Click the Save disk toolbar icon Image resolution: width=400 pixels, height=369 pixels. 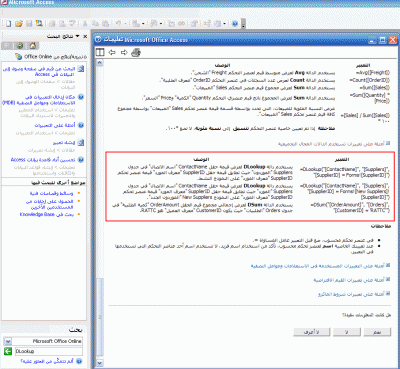pyautogui.click(x=29, y=24)
